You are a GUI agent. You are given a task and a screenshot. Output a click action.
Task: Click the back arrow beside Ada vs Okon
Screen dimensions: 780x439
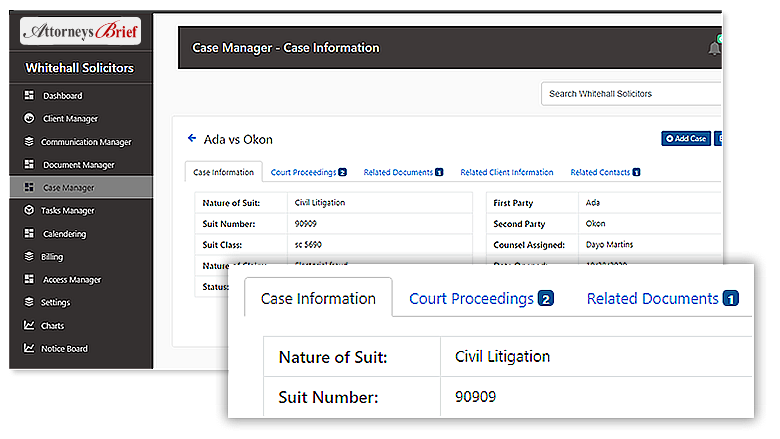coord(192,139)
